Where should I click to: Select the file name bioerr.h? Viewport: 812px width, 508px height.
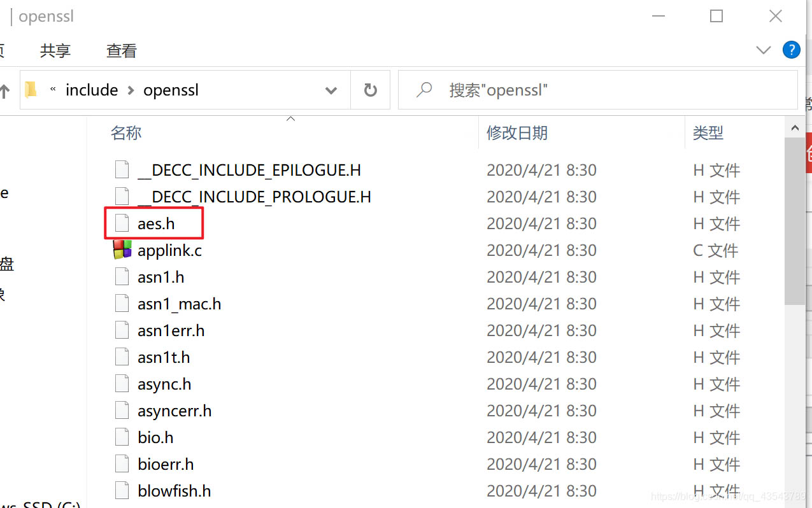click(x=166, y=464)
